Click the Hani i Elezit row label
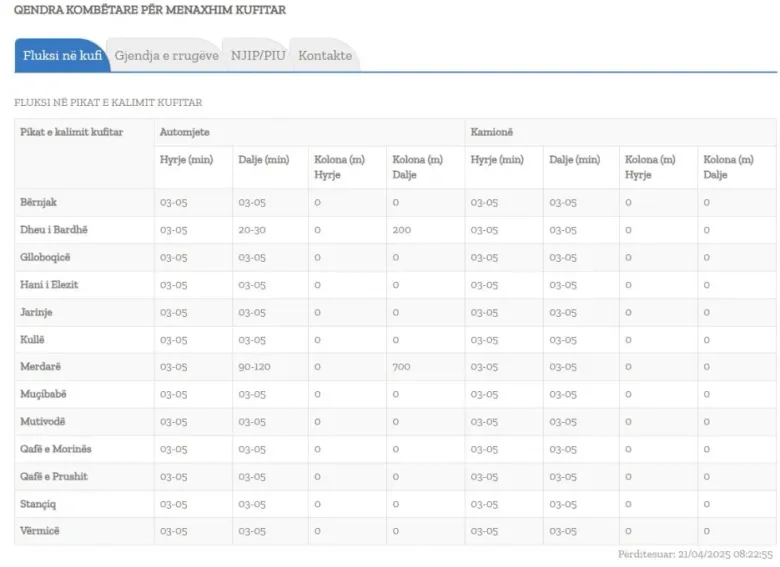 49,285
